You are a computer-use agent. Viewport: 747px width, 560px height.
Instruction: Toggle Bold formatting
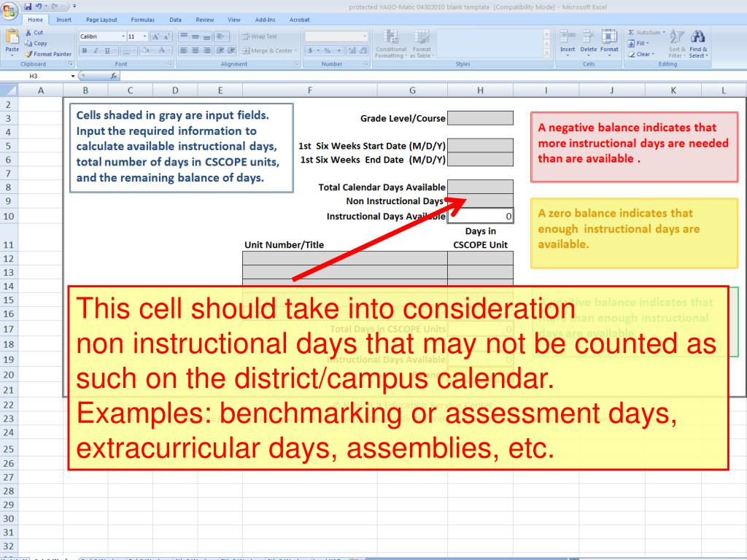pos(85,50)
